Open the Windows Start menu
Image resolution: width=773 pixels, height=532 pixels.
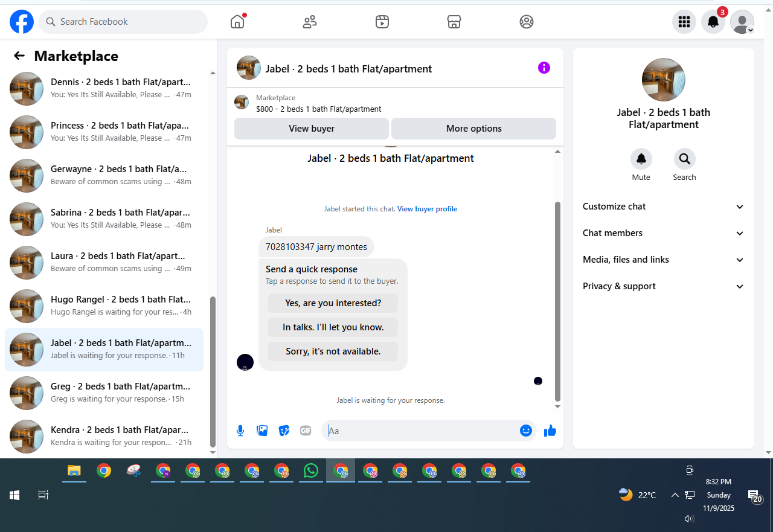[x=14, y=495]
